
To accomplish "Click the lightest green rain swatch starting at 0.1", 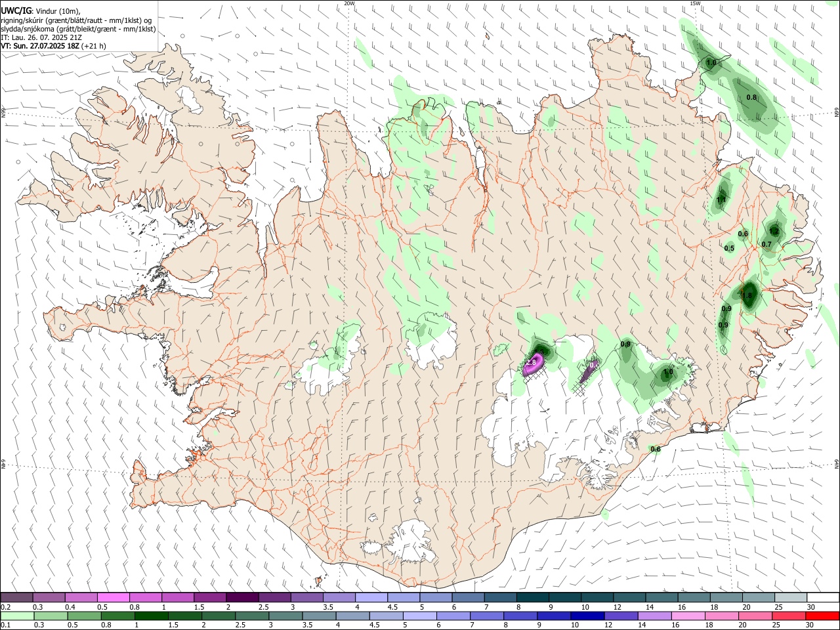I will point(16,616).
